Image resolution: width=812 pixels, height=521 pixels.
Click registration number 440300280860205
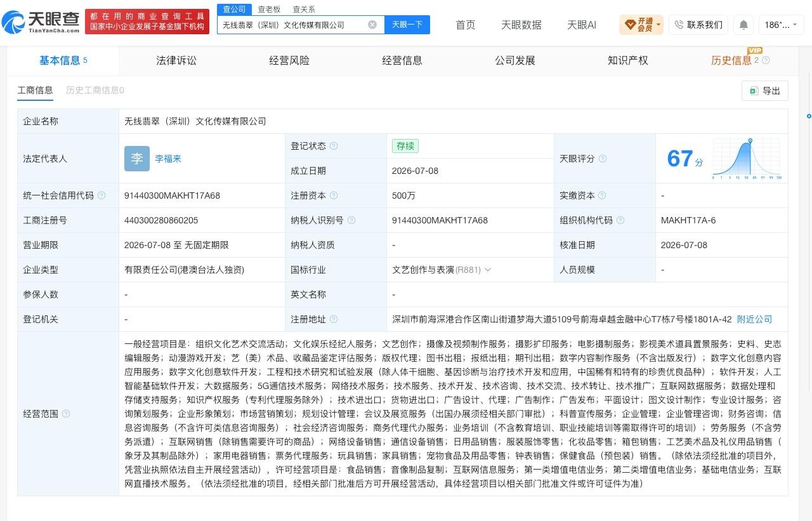tap(161, 220)
